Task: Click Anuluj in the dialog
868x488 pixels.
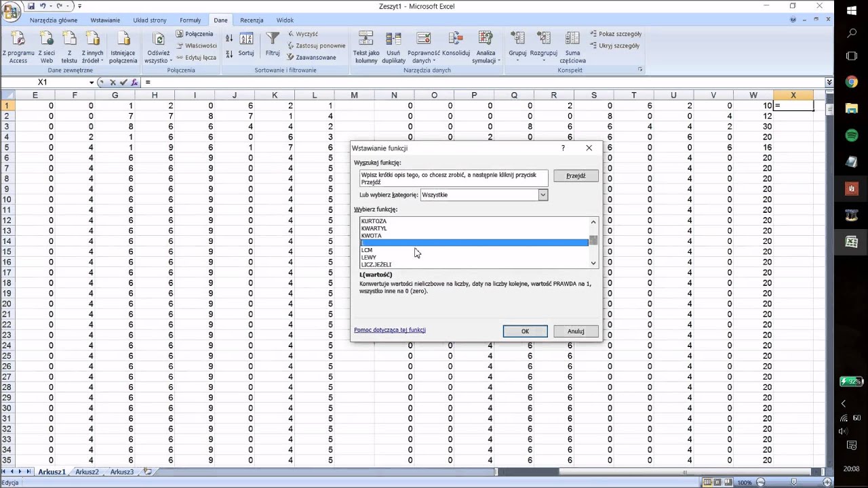Action: tap(576, 331)
